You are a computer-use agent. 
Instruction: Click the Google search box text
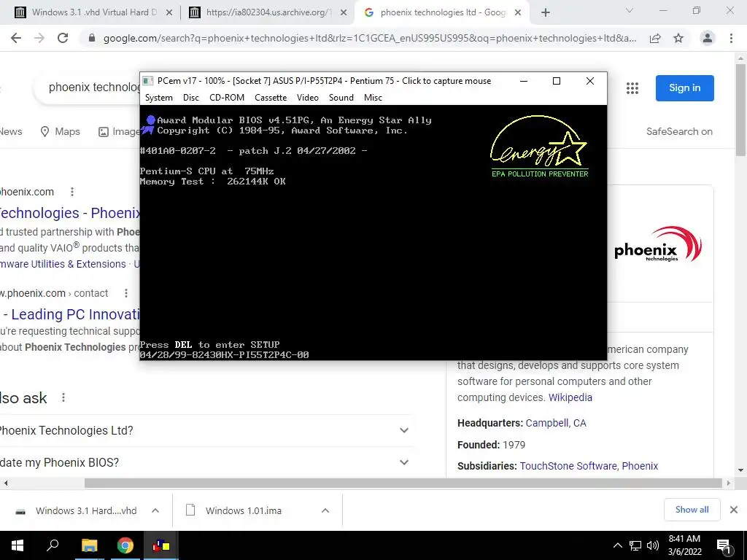[x=94, y=87]
